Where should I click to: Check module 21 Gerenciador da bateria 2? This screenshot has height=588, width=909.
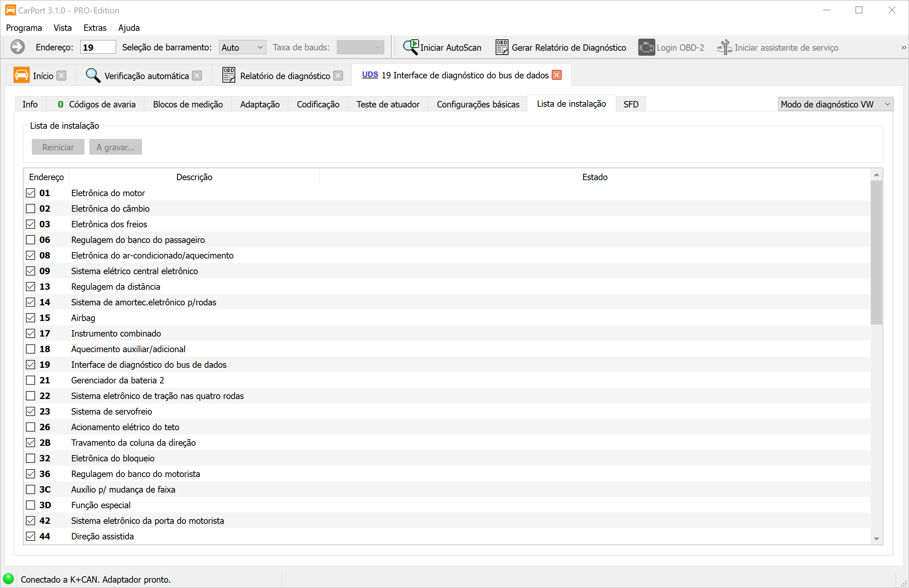(x=31, y=380)
